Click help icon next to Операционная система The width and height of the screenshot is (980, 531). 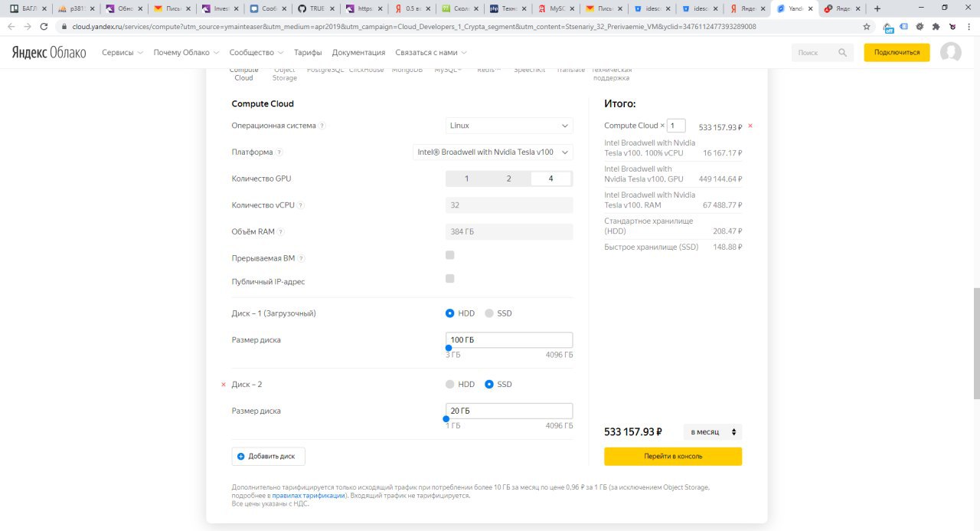[322, 126]
